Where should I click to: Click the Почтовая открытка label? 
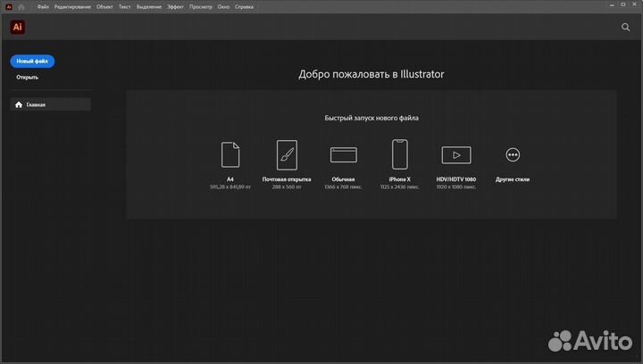[287, 179]
